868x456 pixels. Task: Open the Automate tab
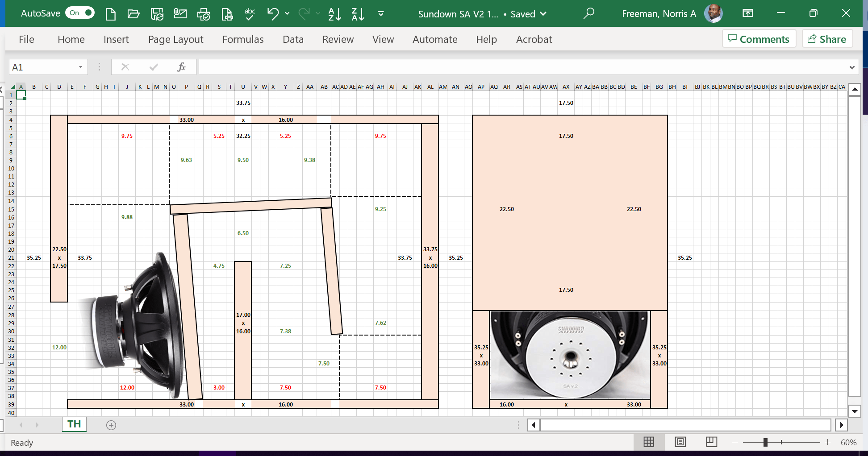[435, 39]
